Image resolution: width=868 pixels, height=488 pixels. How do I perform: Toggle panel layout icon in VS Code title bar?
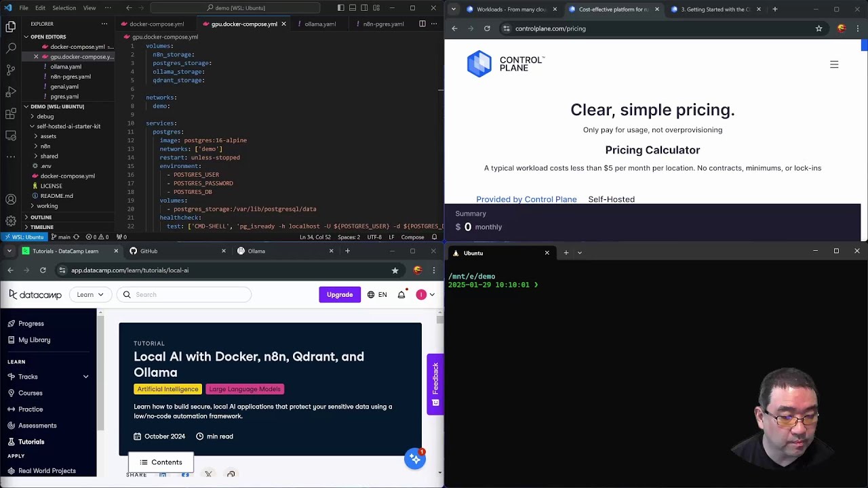tap(353, 8)
